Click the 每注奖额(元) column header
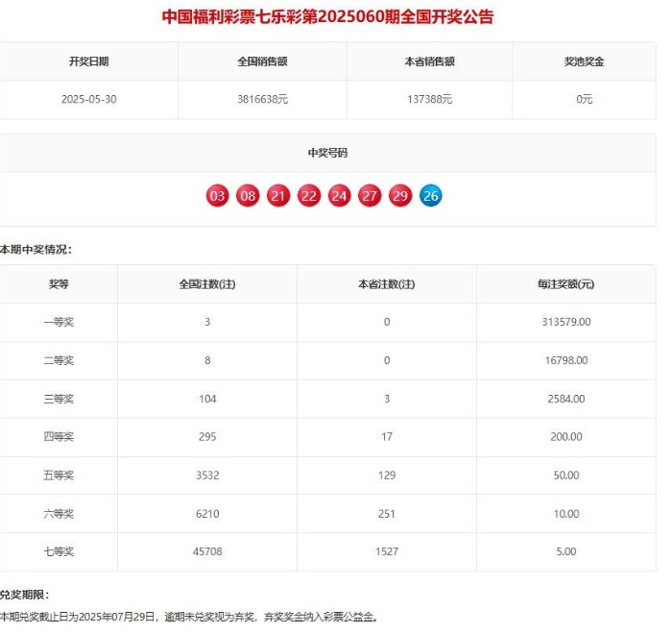 566,284
